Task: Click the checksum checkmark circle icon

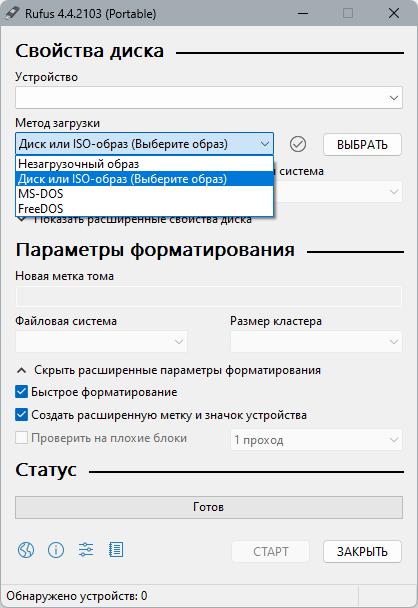Action: [298, 144]
